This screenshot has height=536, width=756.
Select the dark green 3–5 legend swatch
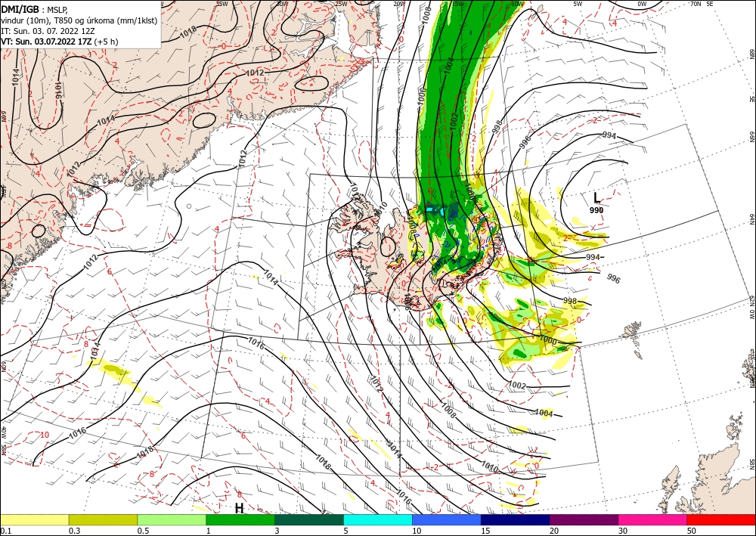(309, 519)
